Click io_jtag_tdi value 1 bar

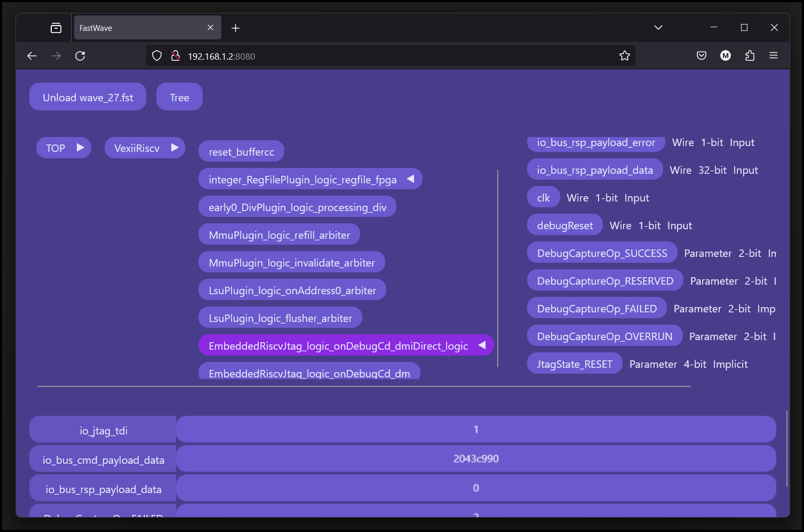tap(476, 429)
